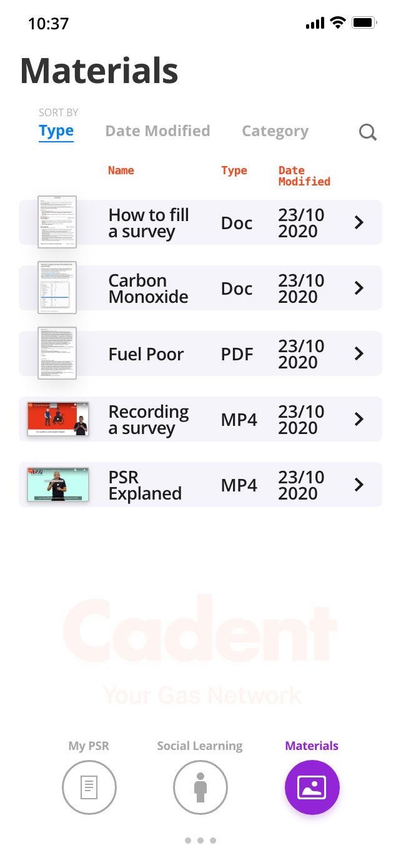Play the Recording a survey video thumbnail
401x868 pixels.
[58, 419]
